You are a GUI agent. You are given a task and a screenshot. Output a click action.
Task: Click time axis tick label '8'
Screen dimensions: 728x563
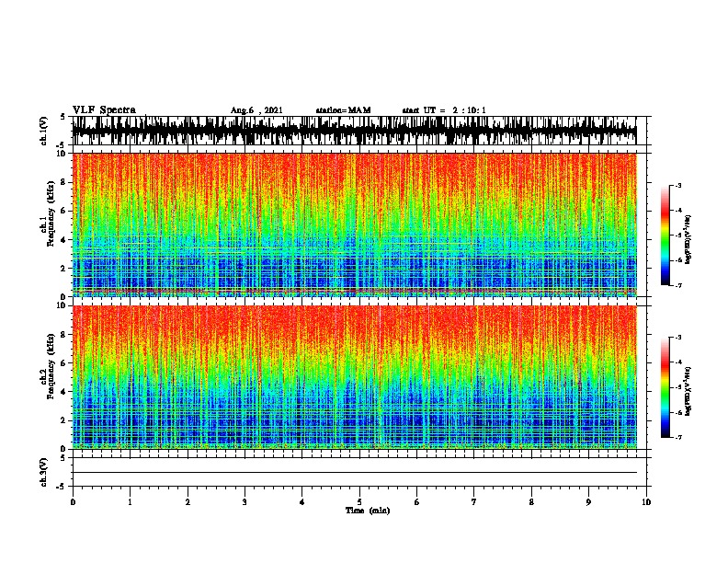[x=531, y=502]
